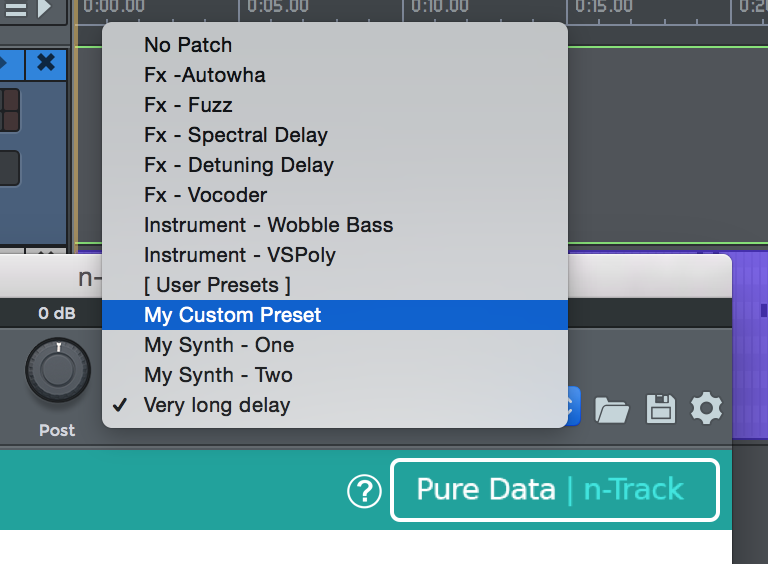Click the help question mark icon
The height and width of the screenshot is (564, 768).
364,491
